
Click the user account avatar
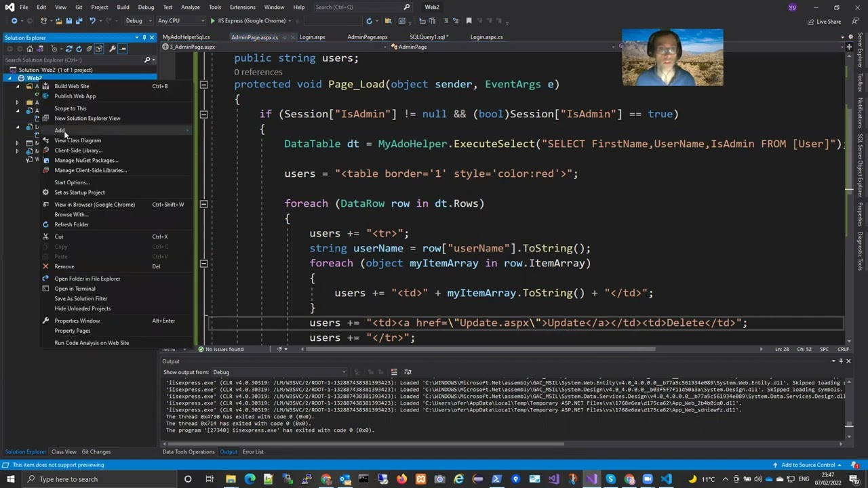pos(792,7)
